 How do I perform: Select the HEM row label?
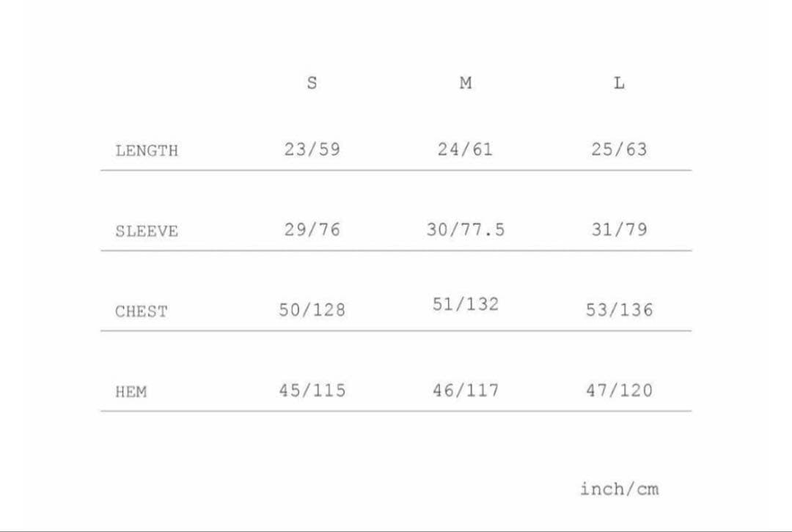click(x=131, y=392)
